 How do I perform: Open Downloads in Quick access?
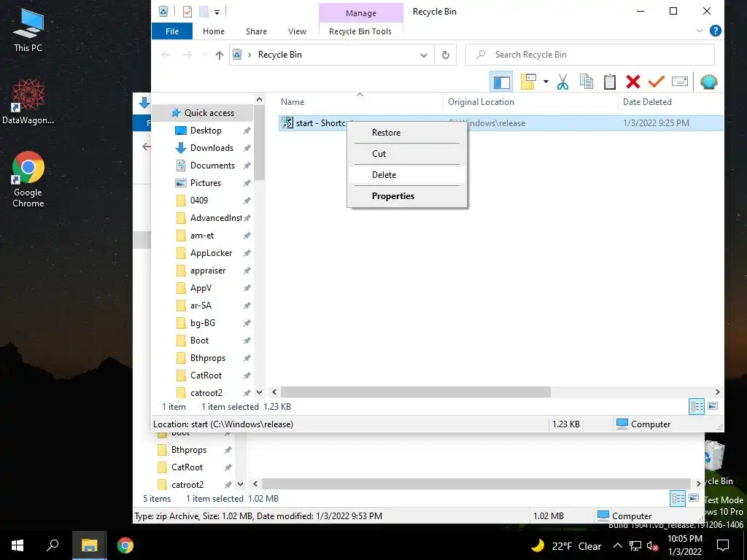click(212, 148)
